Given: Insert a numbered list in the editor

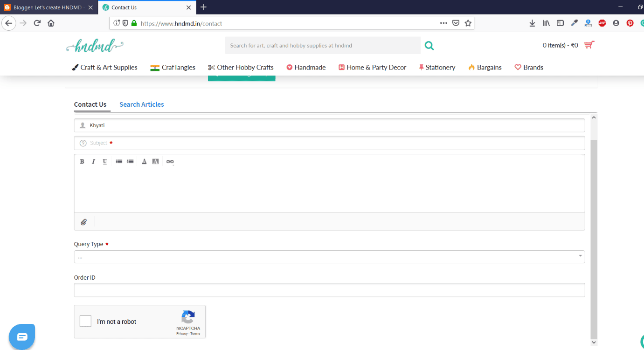Looking at the screenshot, I should [131, 162].
